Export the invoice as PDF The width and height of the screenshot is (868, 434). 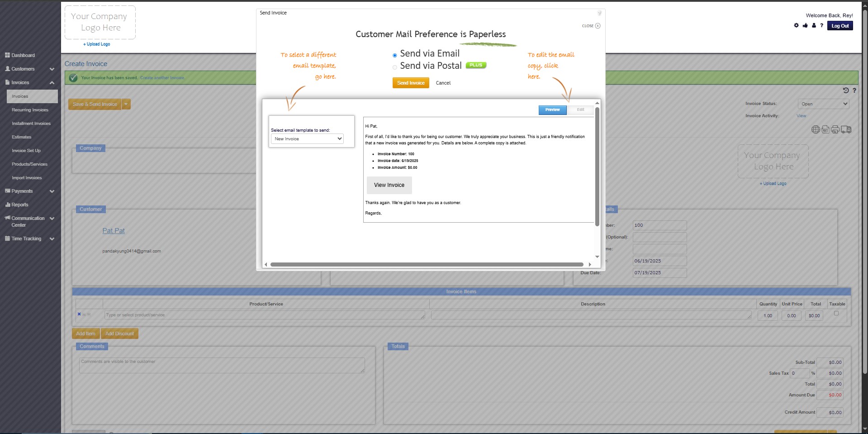click(825, 129)
